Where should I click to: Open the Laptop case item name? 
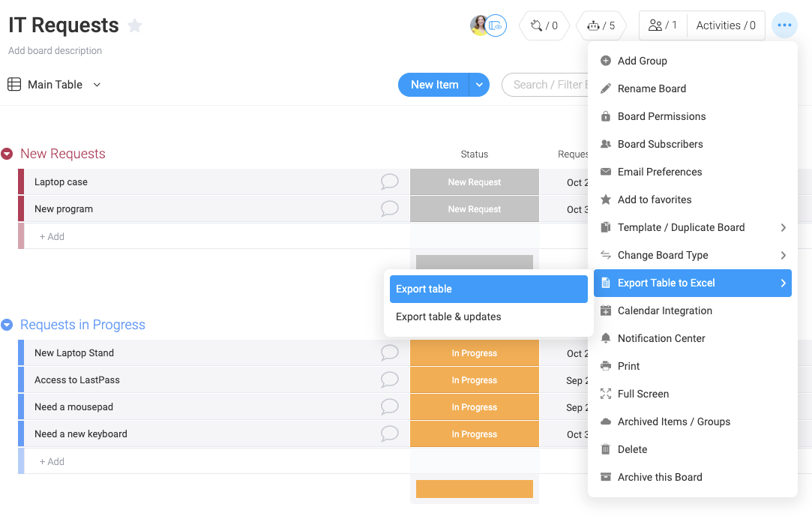pyautogui.click(x=61, y=181)
